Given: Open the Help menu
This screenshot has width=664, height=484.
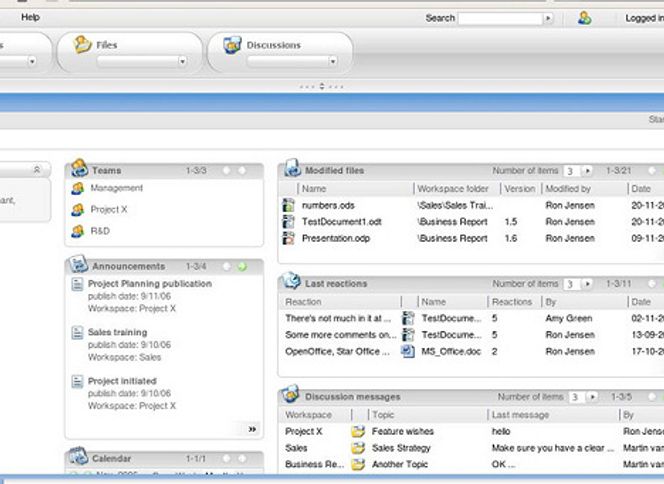Looking at the screenshot, I should 30,17.
